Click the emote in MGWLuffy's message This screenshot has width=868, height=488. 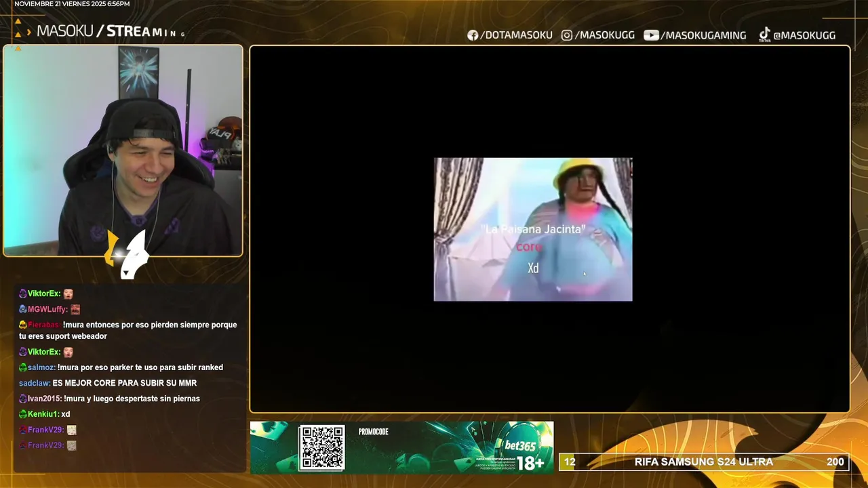coord(75,309)
